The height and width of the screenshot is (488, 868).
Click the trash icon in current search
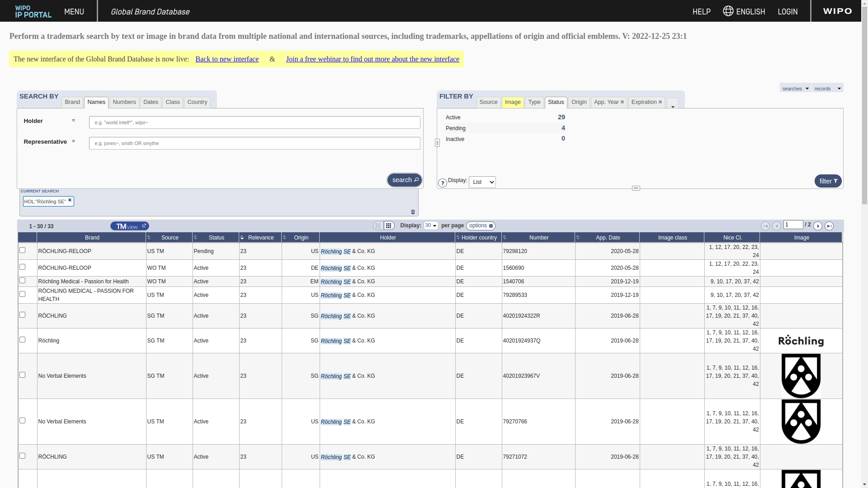(x=413, y=212)
